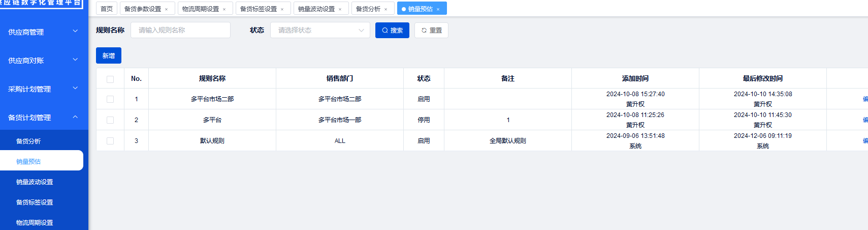Select 销量预估 in the sidebar
This screenshot has width=868, height=230.
(42, 161)
